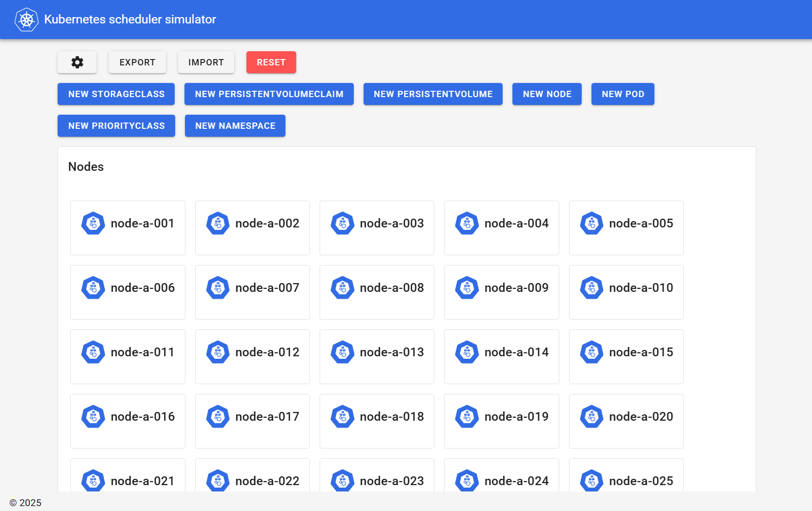Select the node-a-016 label

coord(142,417)
